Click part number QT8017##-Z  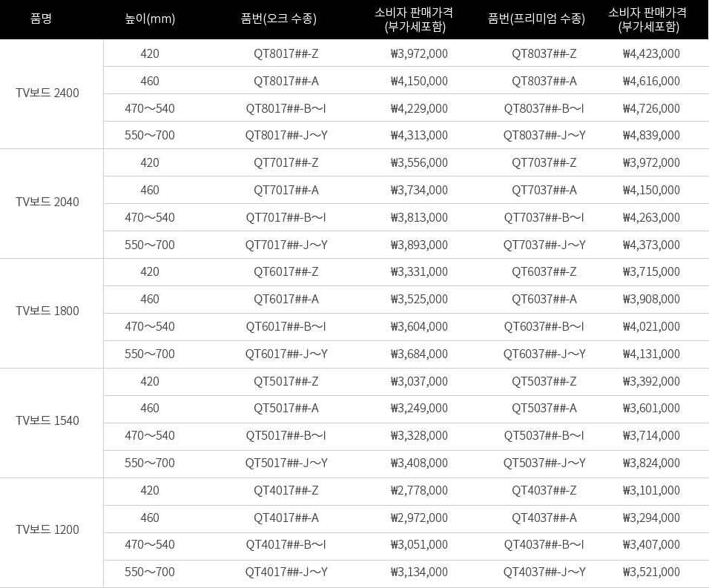286,54
